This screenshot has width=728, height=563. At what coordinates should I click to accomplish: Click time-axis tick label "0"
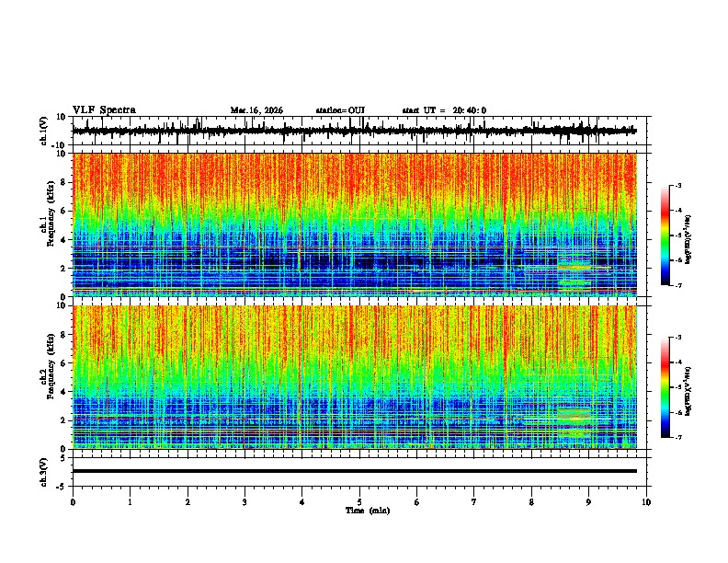[x=73, y=501]
